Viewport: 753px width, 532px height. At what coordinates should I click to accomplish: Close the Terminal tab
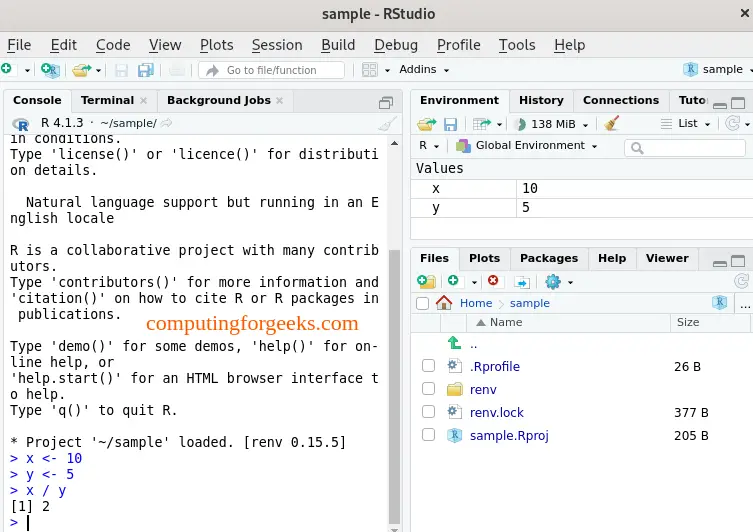point(144,101)
